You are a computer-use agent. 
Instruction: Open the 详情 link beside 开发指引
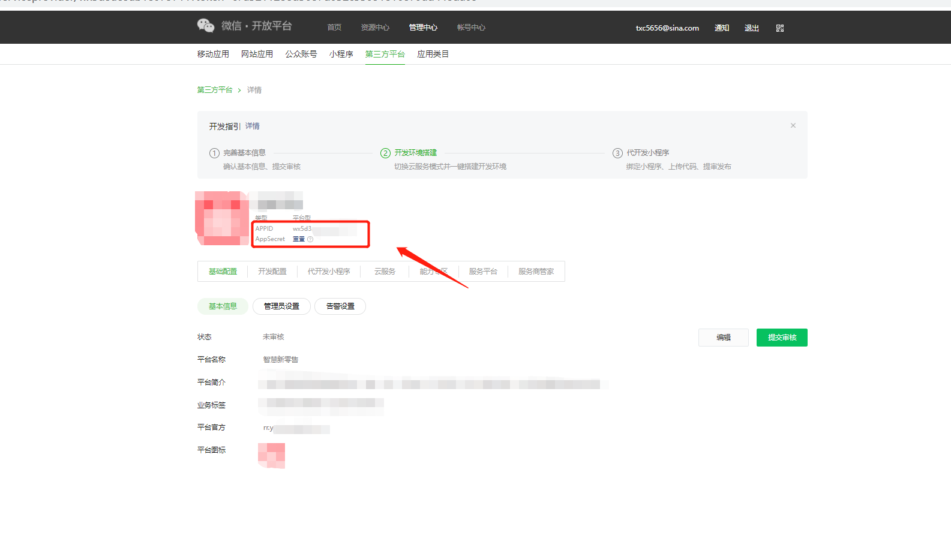[253, 127]
